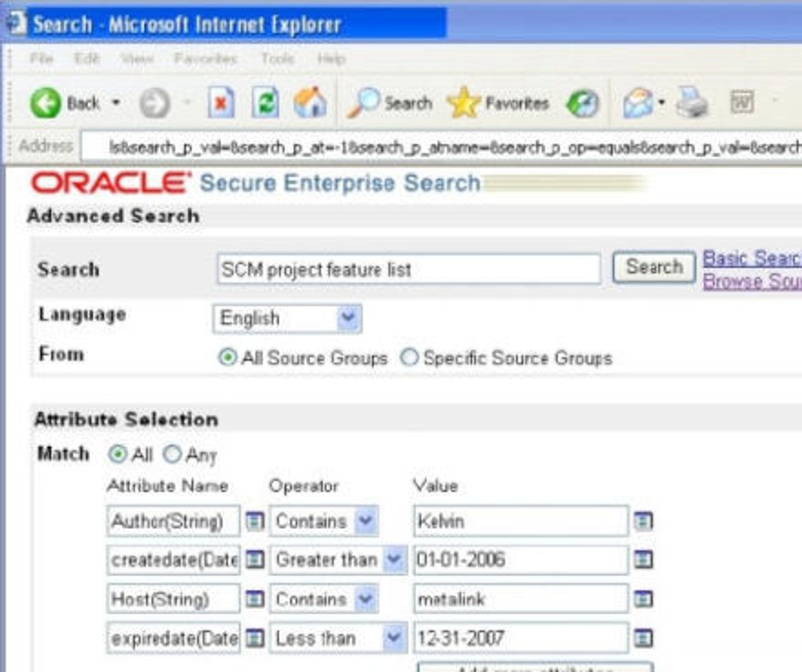Image resolution: width=802 pixels, height=672 pixels.
Task: Expand the Mail icon dropdown arrow
Action: [662, 103]
